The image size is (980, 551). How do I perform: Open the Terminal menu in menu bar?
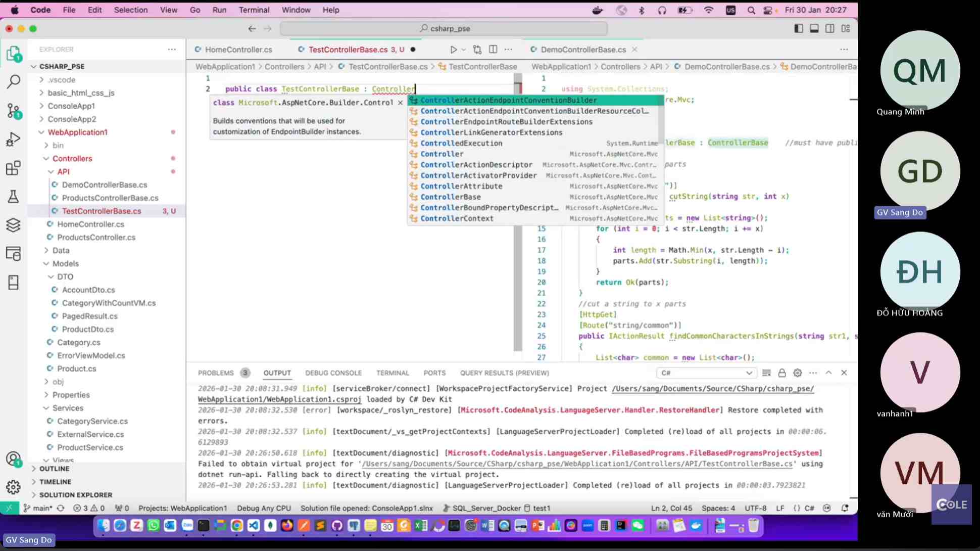[x=254, y=10]
